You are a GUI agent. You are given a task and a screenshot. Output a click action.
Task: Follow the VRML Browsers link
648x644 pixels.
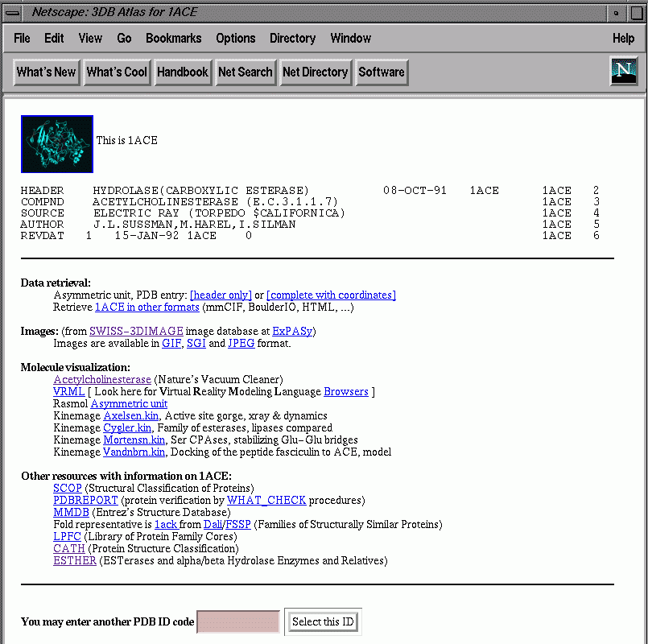click(346, 391)
